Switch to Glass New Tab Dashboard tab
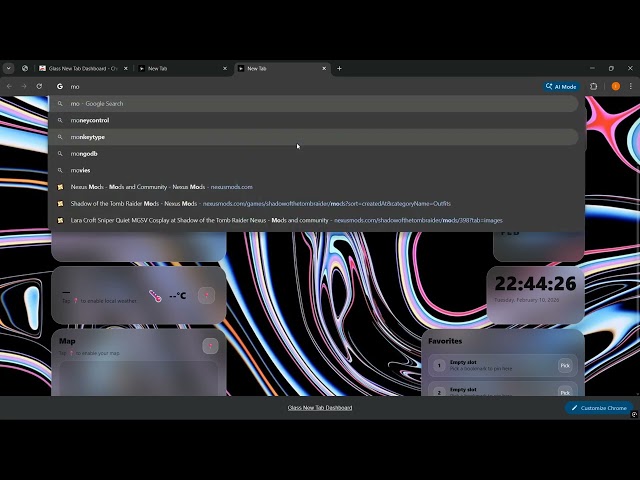This screenshot has width=640, height=480. (x=83, y=69)
